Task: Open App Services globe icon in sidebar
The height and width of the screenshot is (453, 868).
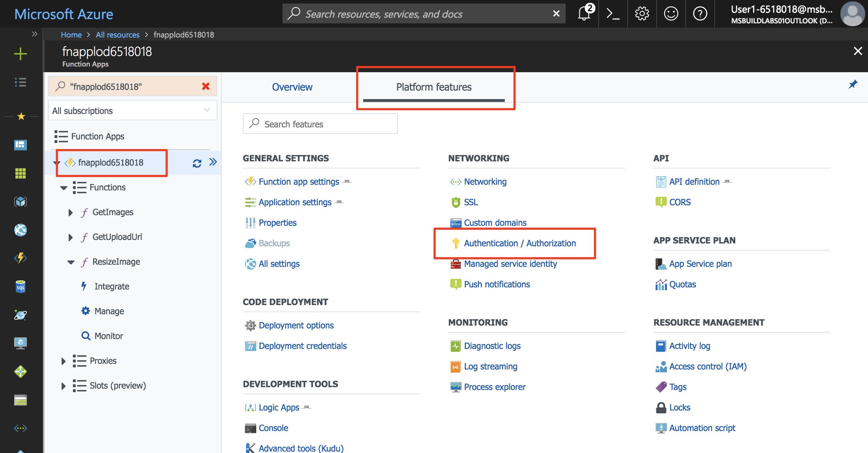Action: [20, 230]
